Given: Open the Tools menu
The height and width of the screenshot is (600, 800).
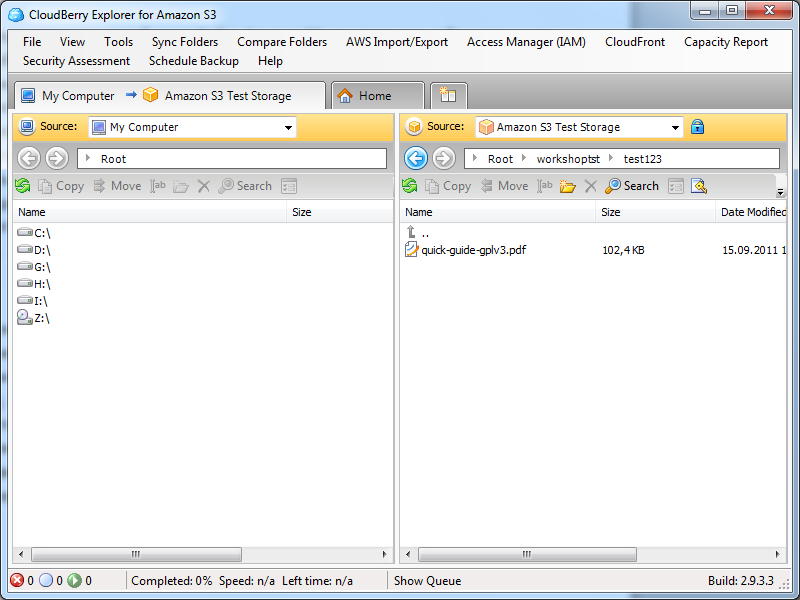Looking at the screenshot, I should point(118,42).
